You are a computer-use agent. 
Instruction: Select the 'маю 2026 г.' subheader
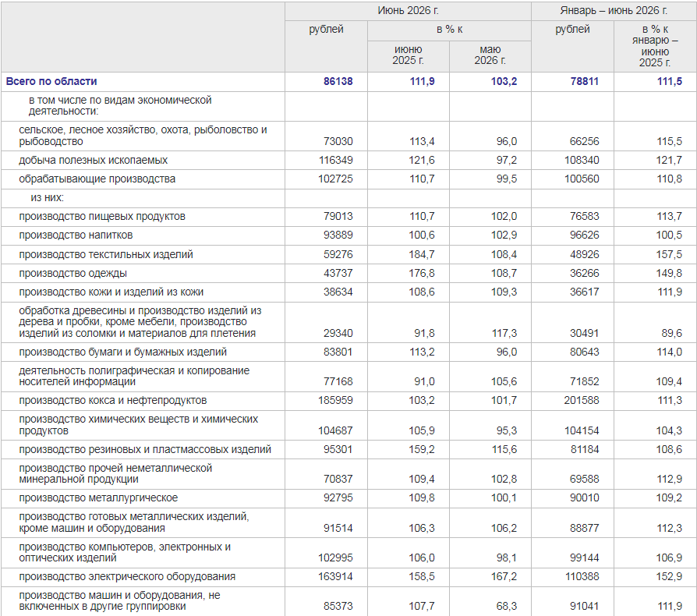click(x=490, y=55)
